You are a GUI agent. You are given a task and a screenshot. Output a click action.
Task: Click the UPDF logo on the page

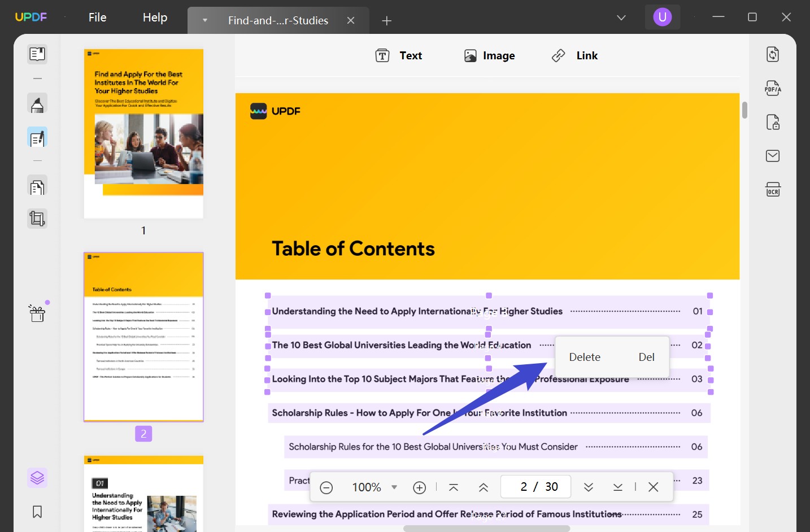pos(275,111)
